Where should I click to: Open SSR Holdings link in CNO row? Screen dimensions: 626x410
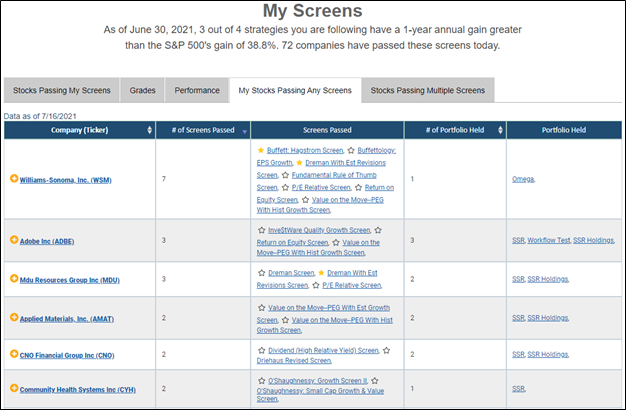(x=548, y=354)
